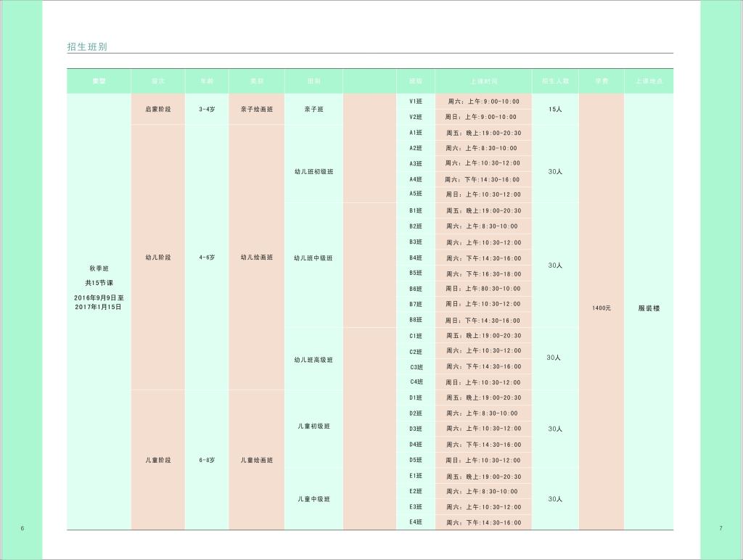Click the time 周日 上午 80:30-10:00
The image size is (743, 560).
click(x=483, y=289)
